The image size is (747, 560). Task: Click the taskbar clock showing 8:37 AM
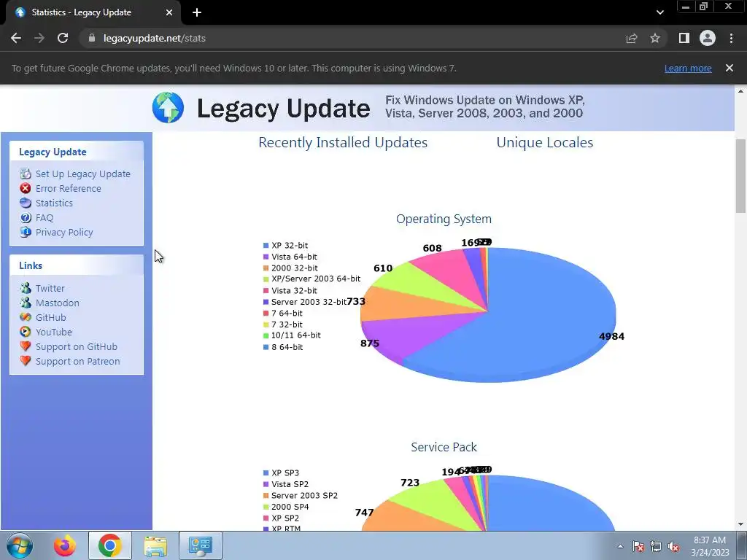click(710, 546)
